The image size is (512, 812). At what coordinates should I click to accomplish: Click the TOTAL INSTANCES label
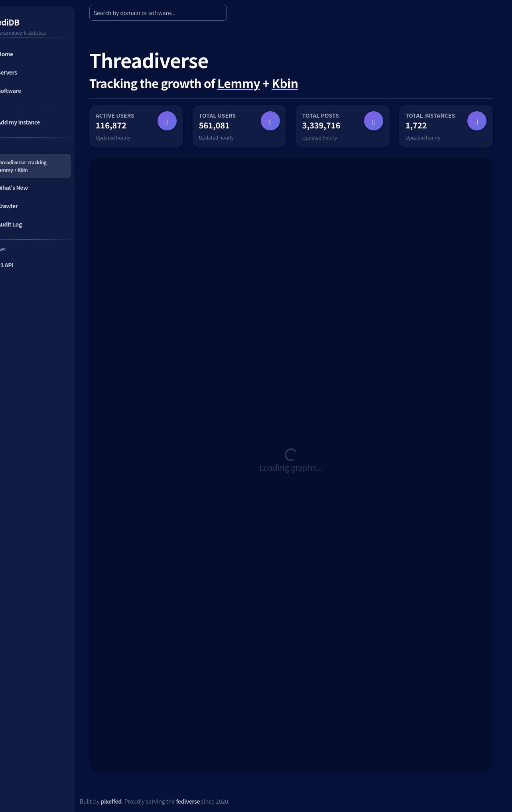[x=430, y=116]
